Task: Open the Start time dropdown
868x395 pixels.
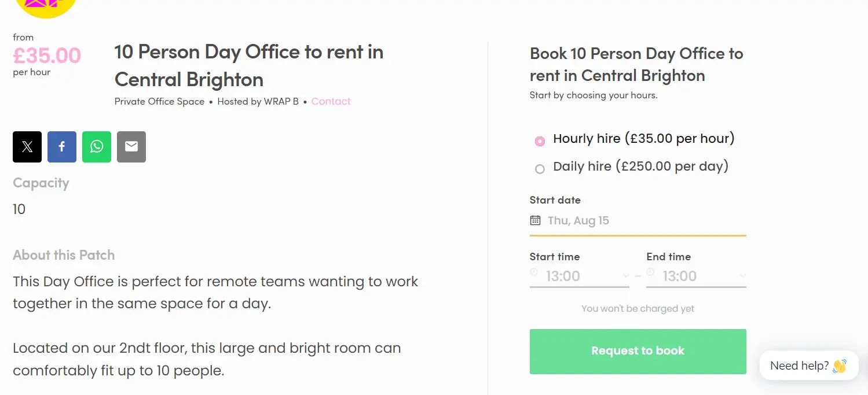Action: (x=585, y=276)
